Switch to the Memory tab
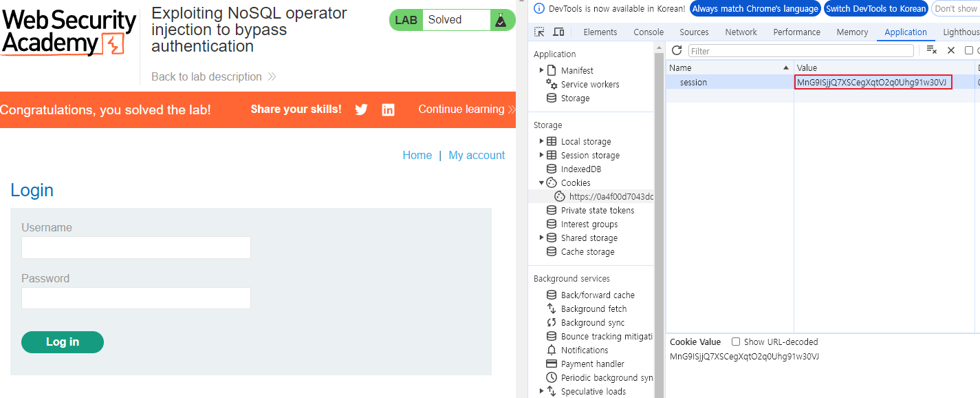The height and width of the screenshot is (398, 980). (852, 32)
